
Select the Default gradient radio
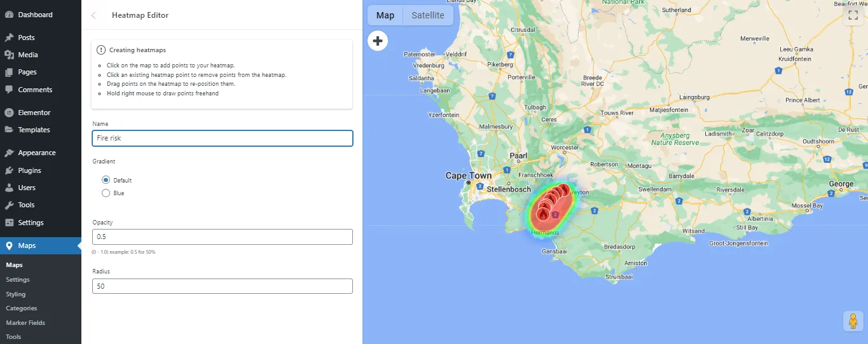pos(106,180)
